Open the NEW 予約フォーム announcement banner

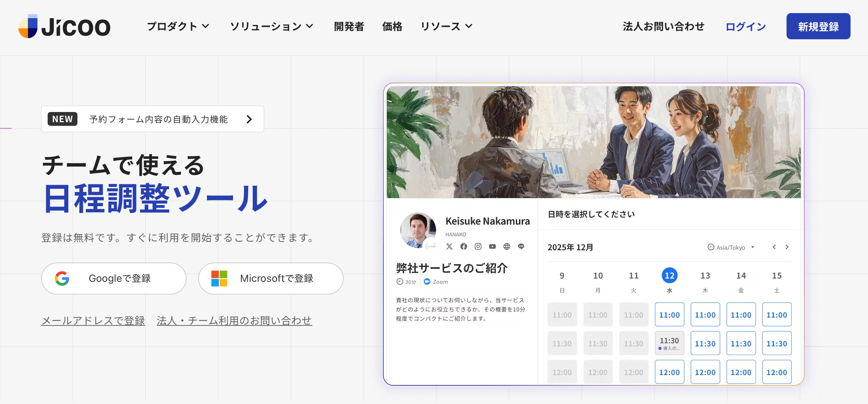tap(153, 119)
